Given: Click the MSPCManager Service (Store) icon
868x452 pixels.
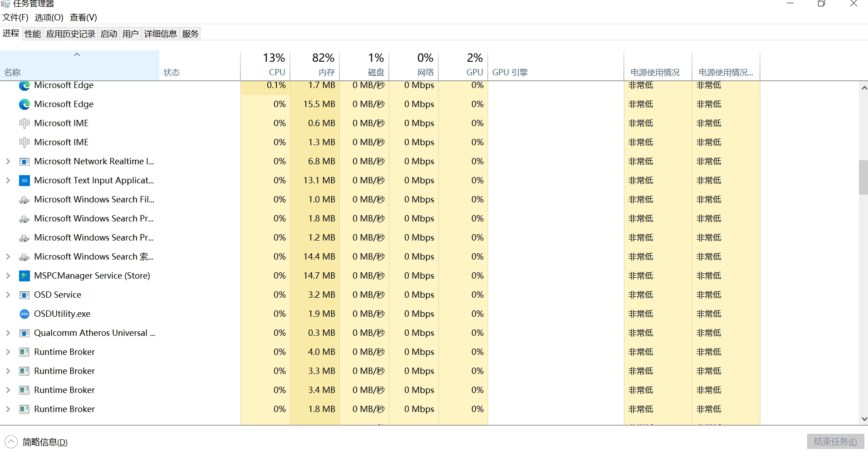Looking at the screenshot, I should pos(25,276).
